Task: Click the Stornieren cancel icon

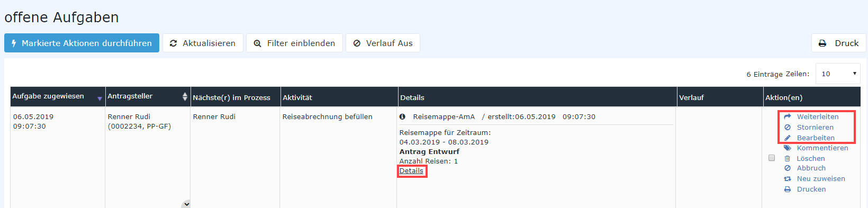Action: (x=788, y=127)
